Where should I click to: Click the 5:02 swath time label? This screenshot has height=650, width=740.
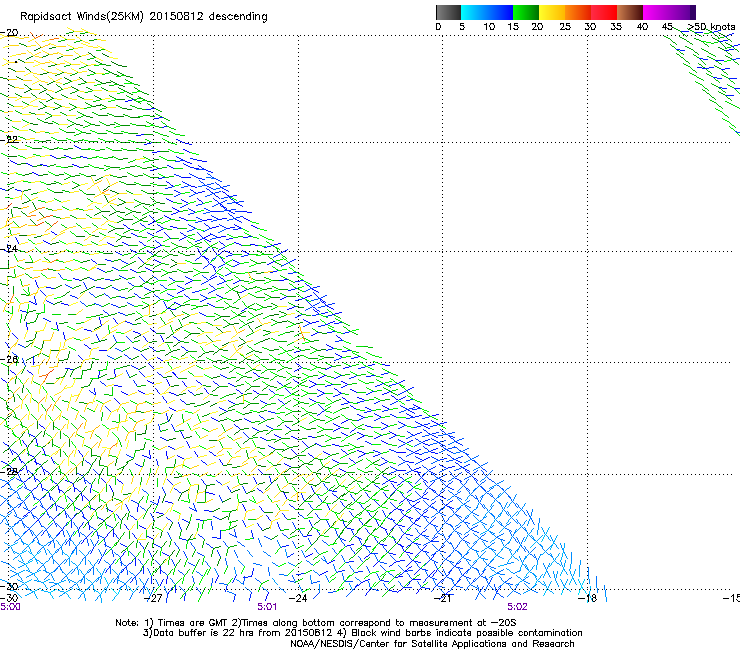518,607
